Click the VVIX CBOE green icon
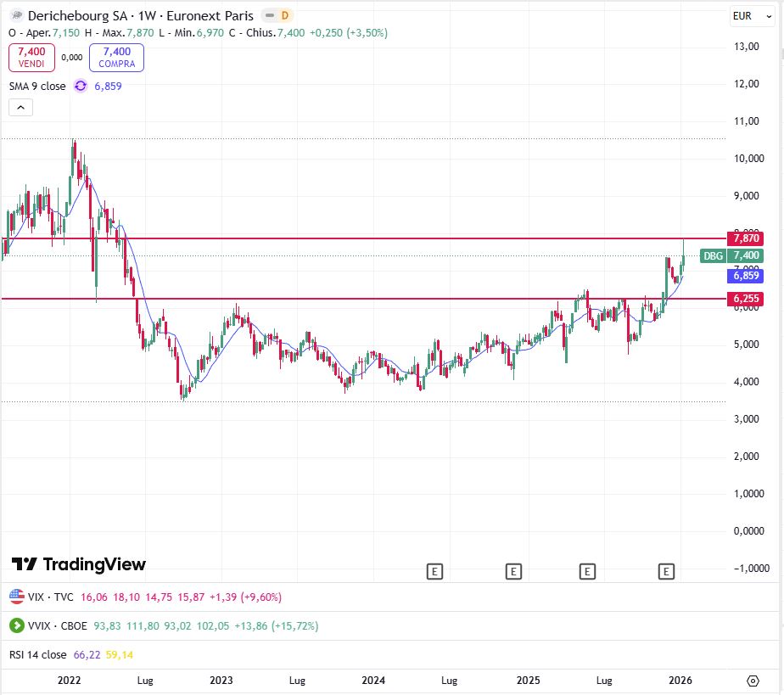 point(17,625)
